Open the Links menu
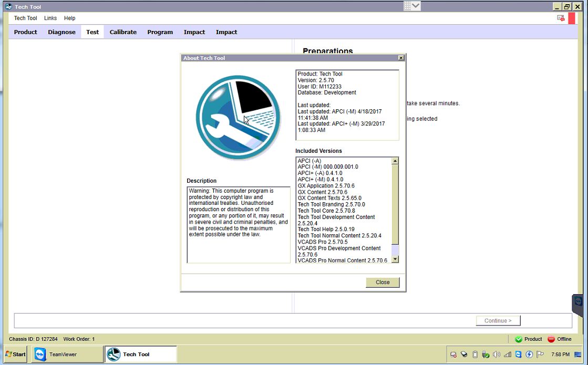Viewport: 588px width, 365px height. point(50,18)
